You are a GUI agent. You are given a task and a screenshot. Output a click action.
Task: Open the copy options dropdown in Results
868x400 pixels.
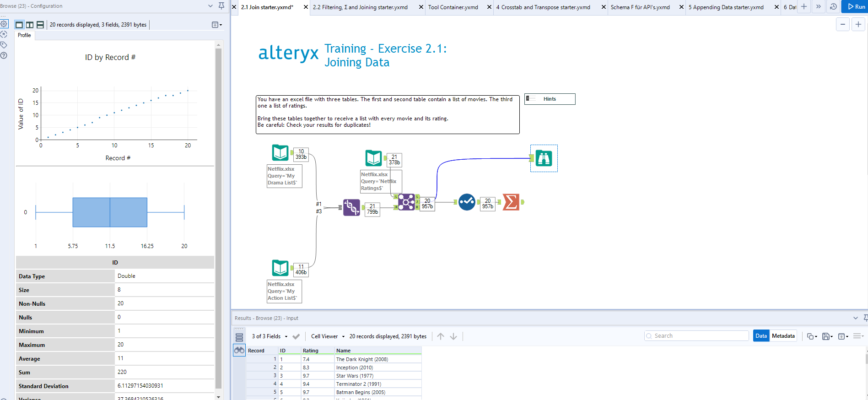(x=812, y=336)
